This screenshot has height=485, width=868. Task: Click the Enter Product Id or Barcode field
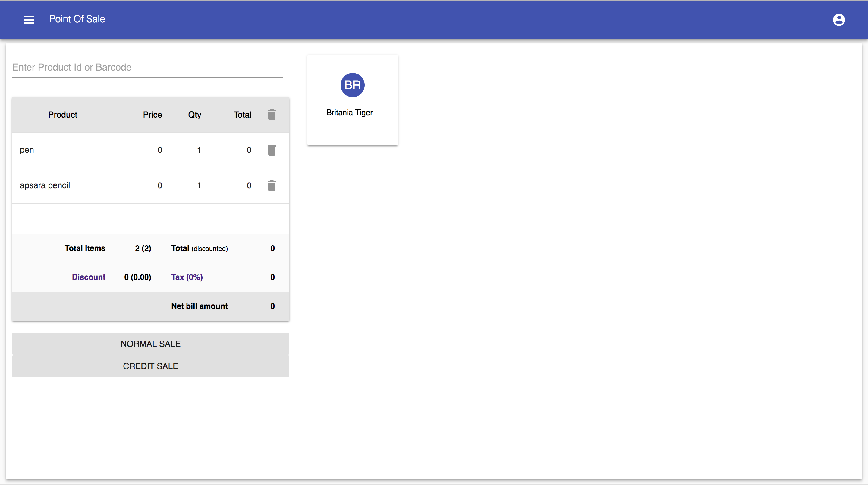click(147, 68)
